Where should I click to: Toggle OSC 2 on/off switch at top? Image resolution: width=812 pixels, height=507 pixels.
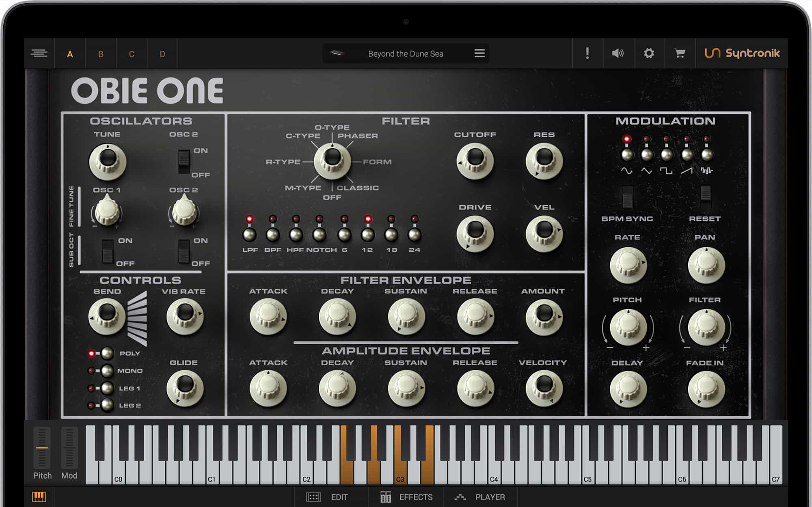click(184, 162)
